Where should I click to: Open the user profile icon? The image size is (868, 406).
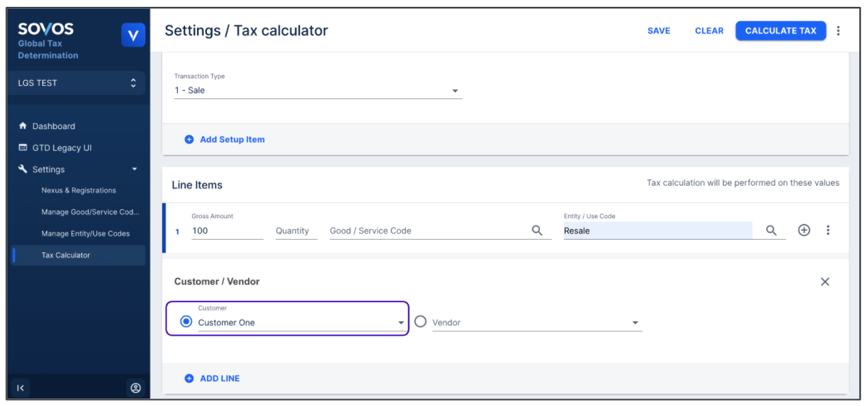pyautogui.click(x=135, y=388)
